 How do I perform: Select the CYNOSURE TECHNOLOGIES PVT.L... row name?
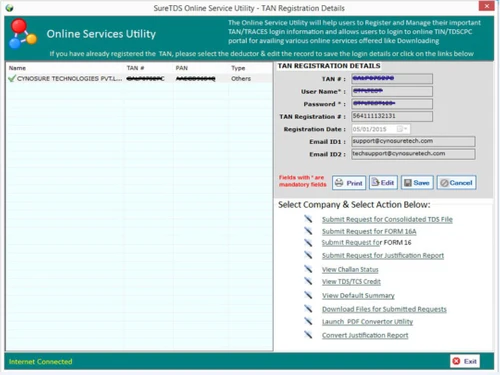(69, 79)
